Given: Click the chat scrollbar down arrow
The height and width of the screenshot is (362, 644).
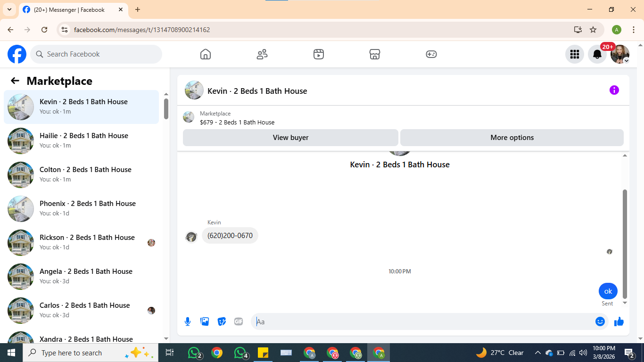Looking at the screenshot, I should tap(625, 303).
